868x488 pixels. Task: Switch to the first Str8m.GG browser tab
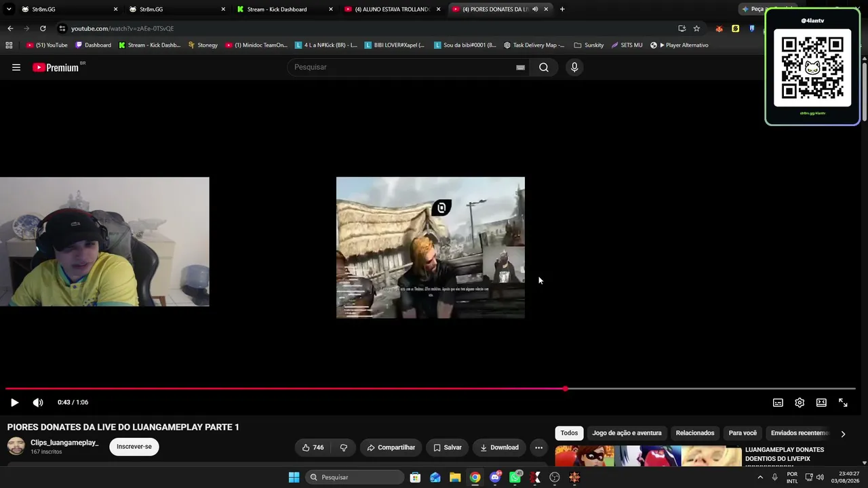click(x=66, y=9)
